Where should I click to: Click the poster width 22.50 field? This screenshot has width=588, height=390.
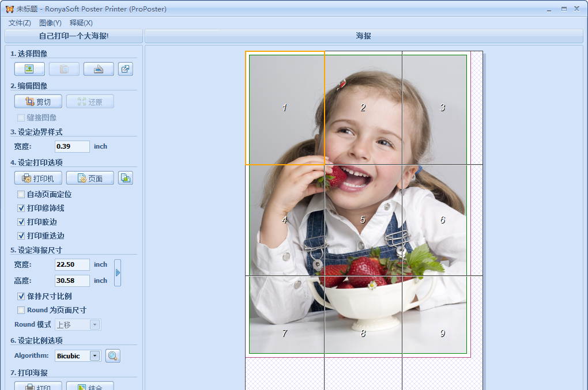72,264
